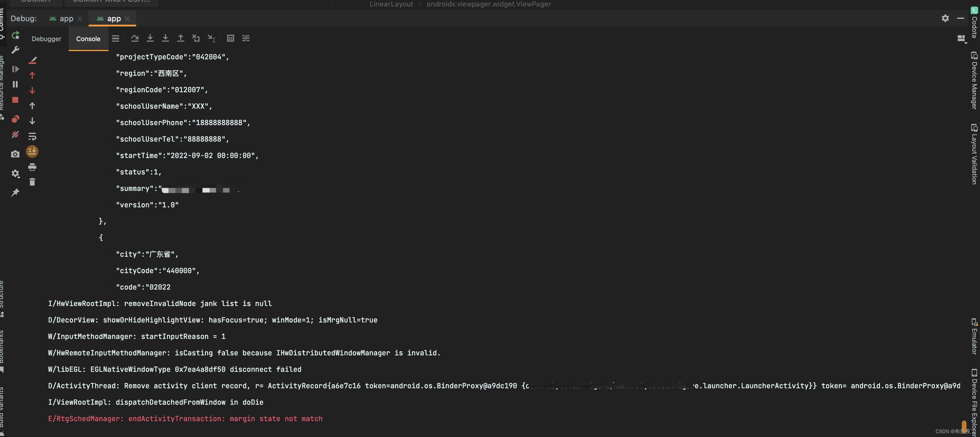
Task: Switch to the Debugger tab
Action: [x=46, y=39]
